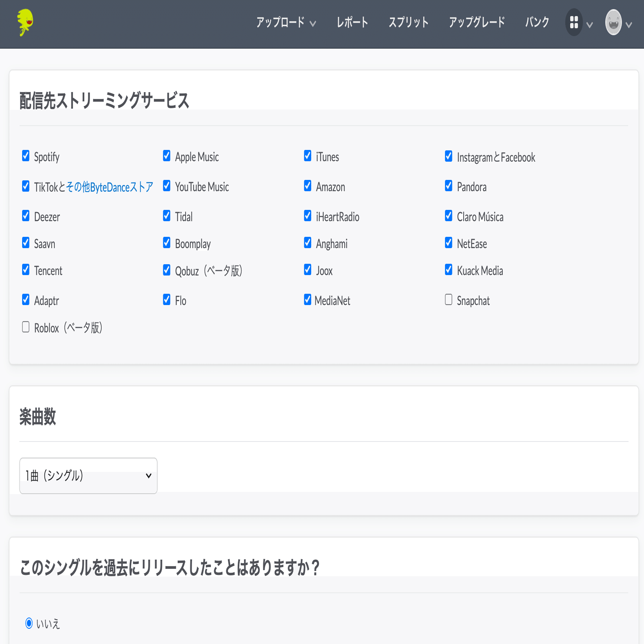Uncheck the Adaptr checkbox
This screenshot has height=644, width=644.
click(x=26, y=299)
